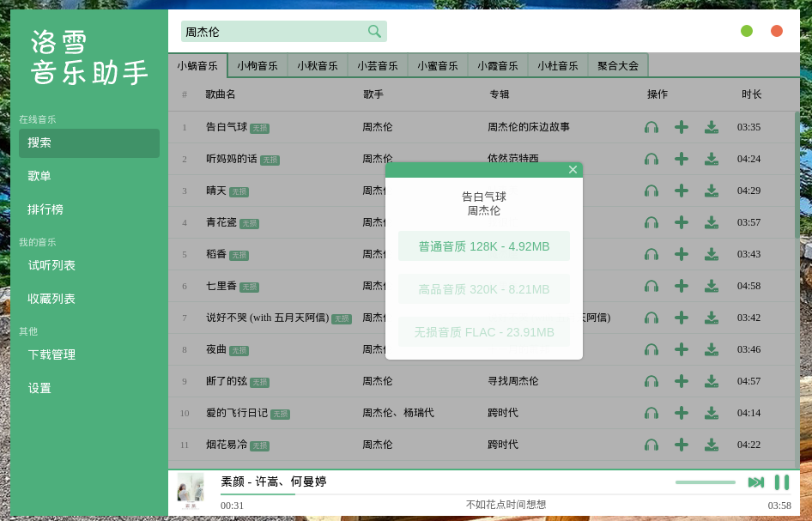Play 烟花易冷 with headphone icon

click(651, 445)
